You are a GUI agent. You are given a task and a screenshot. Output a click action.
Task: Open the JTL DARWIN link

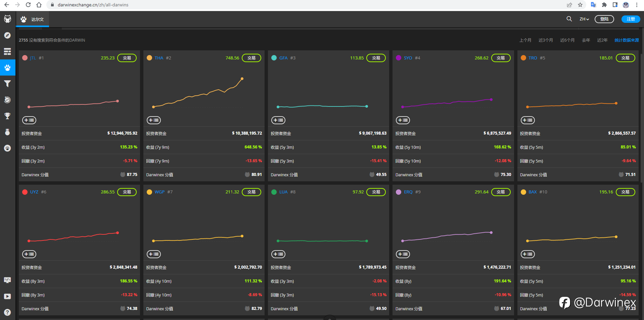[x=33, y=58]
